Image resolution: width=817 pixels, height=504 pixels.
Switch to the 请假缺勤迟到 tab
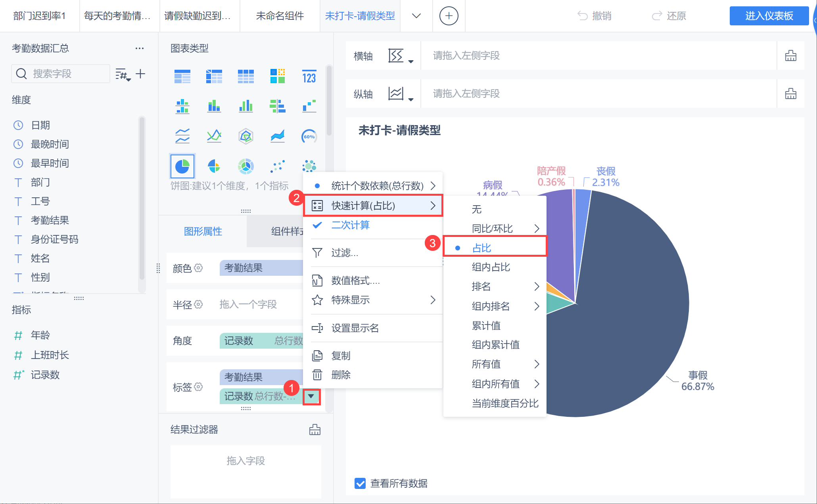(198, 16)
